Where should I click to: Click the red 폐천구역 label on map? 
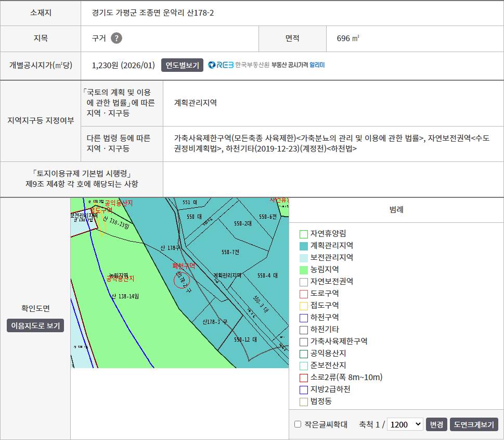point(184,266)
